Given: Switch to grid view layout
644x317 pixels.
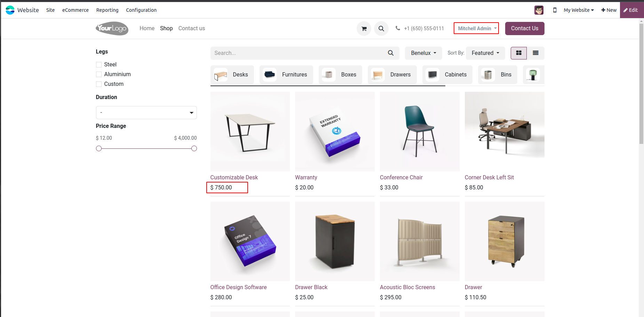Looking at the screenshot, I should (519, 53).
